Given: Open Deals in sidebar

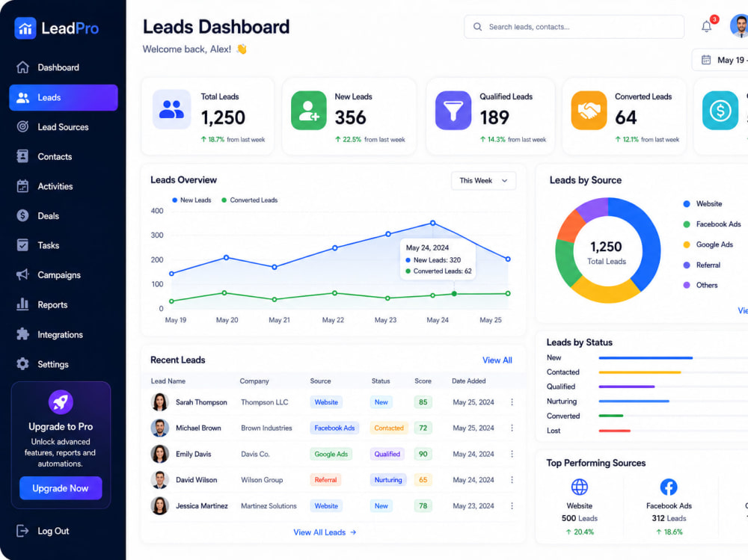Looking at the screenshot, I should coord(64,215).
